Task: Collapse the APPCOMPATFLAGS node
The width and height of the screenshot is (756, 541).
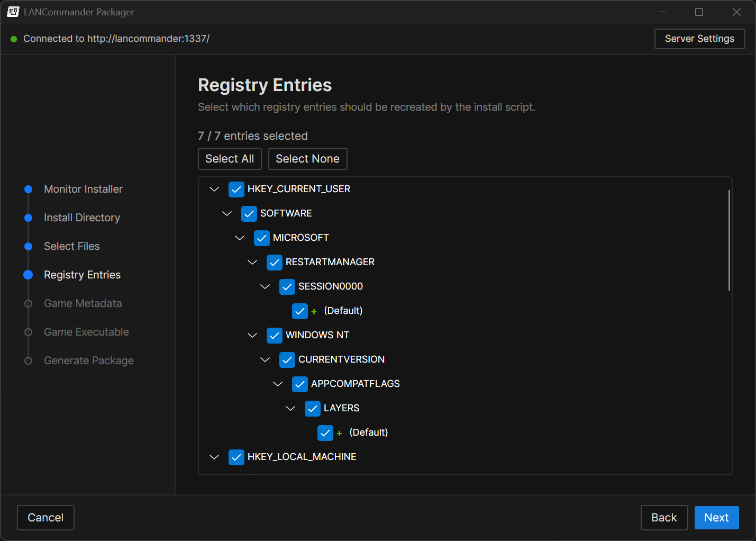Action: point(278,384)
